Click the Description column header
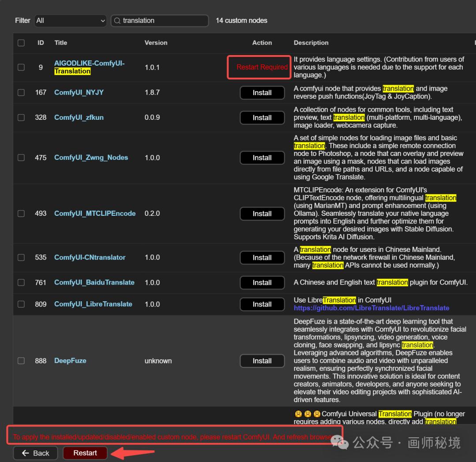Viewport: 476px width, 462px height. click(311, 43)
